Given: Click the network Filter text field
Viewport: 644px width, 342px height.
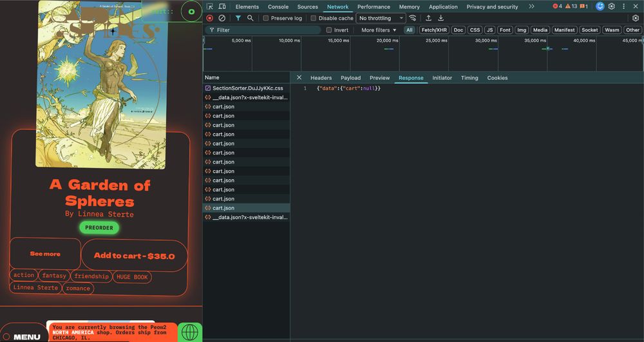Looking at the screenshot, I should [267, 30].
